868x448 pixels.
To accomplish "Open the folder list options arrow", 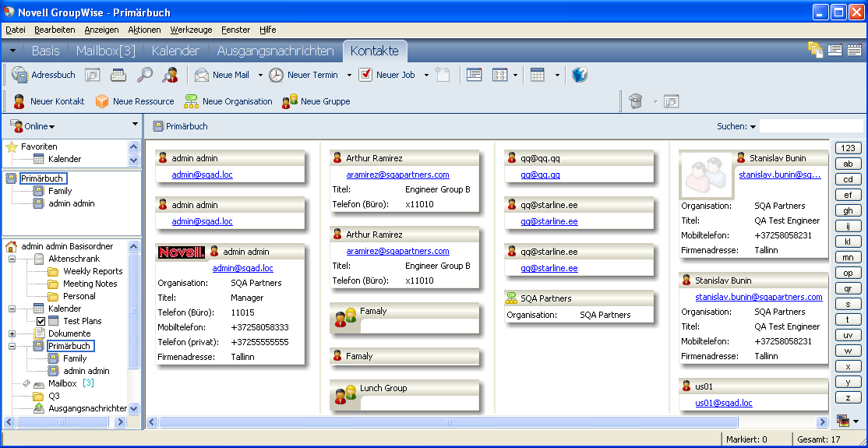I will point(135,124).
